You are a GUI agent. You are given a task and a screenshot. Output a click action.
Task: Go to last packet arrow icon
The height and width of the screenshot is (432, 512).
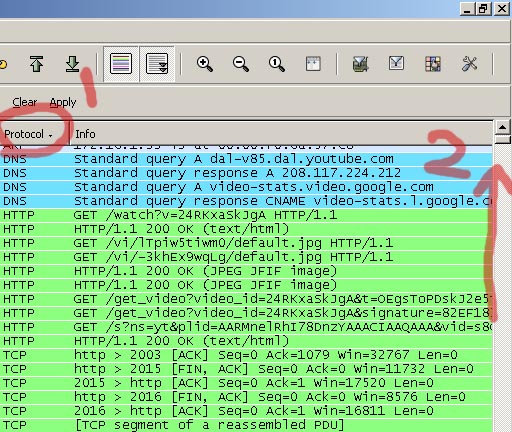pos(72,64)
